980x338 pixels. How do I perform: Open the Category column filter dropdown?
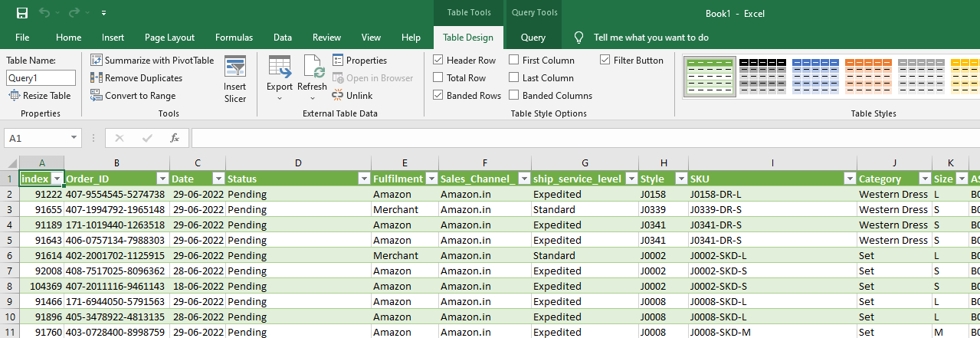[923, 179]
